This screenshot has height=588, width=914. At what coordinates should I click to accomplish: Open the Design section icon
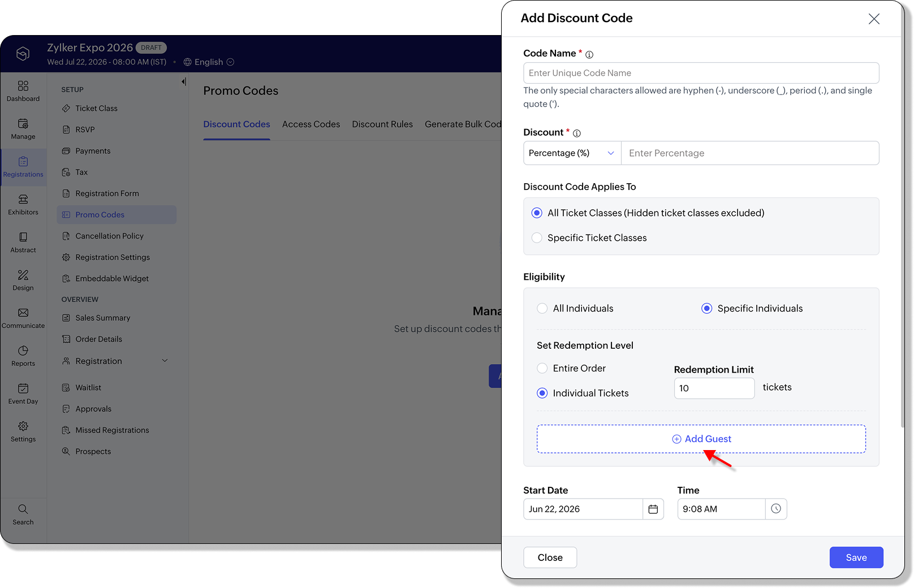tap(23, 275)
